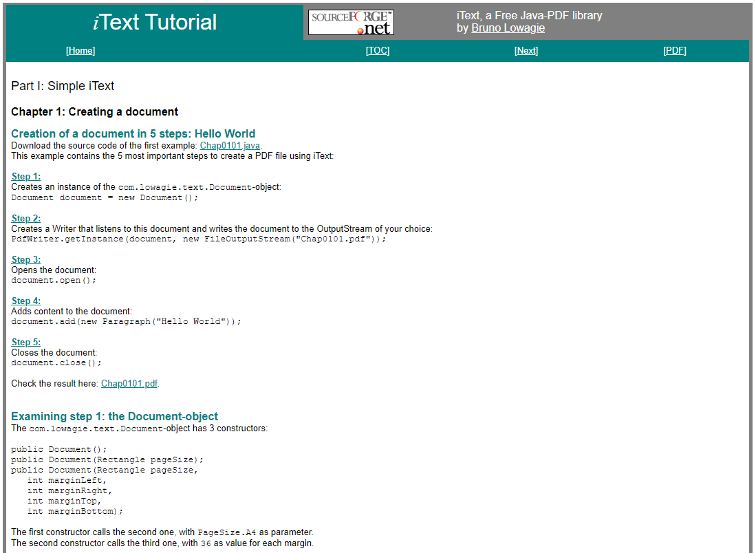
Task: Follow the Step 4: link
Action: (x=26, y=301)
